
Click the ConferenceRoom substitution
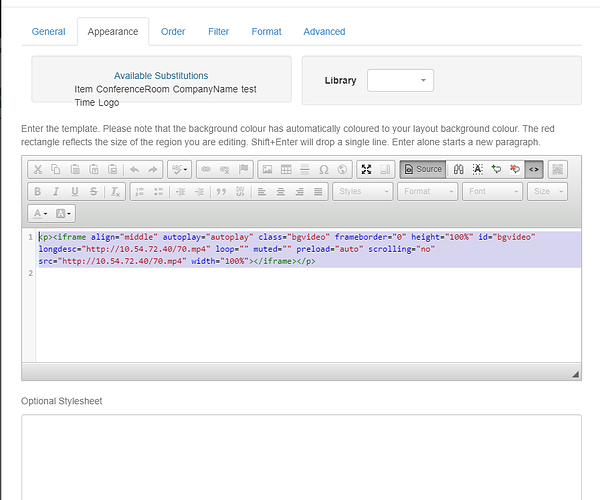(x=133, y=89)
